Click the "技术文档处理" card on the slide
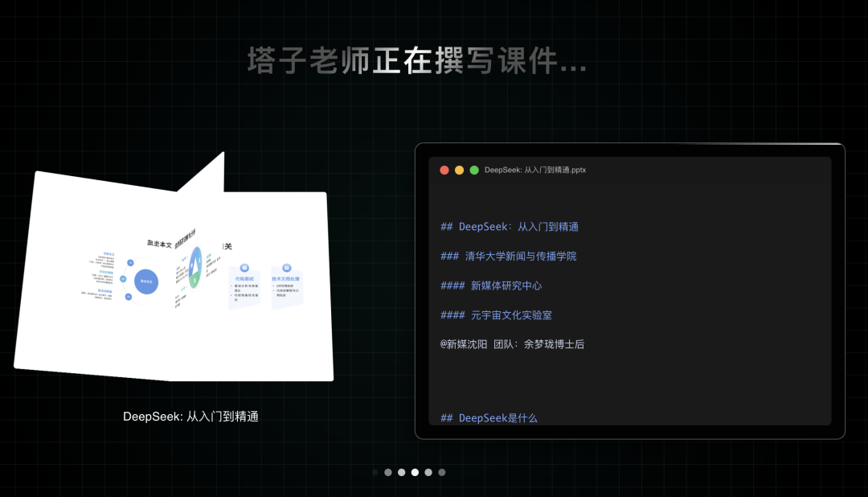Viewport: 868px width, 497px height. click(286, 285)
